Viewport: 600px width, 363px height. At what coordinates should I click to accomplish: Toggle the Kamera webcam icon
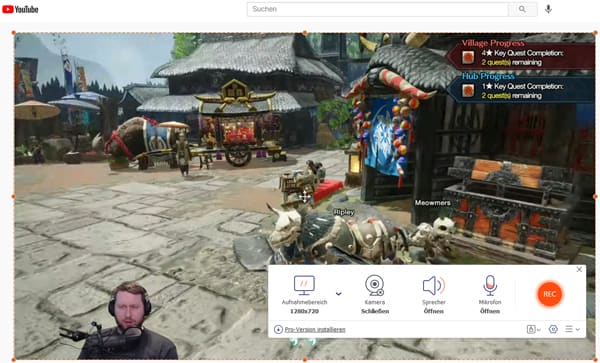[x=375, y=285]
